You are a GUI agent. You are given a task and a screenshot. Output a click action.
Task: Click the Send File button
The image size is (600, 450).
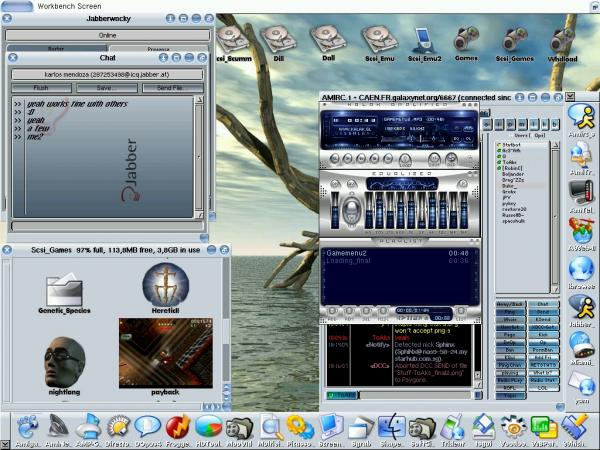tap(173, 88)
